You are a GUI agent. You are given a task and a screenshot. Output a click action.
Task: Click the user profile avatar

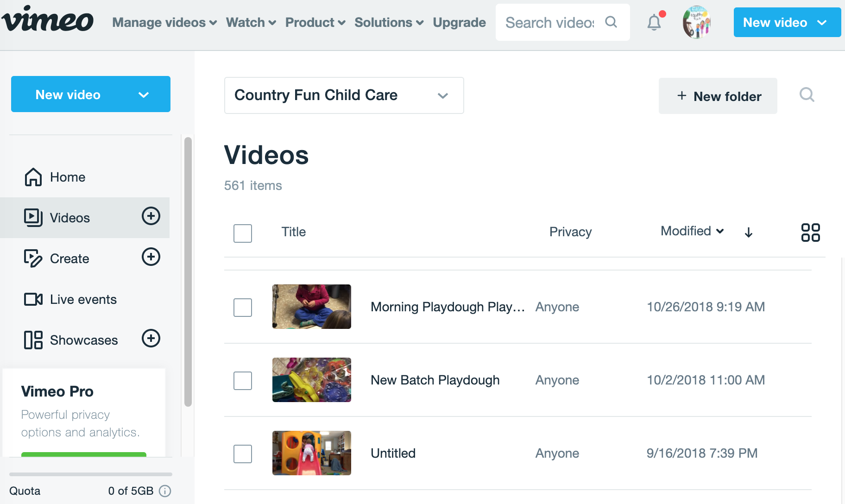point(696,22)
